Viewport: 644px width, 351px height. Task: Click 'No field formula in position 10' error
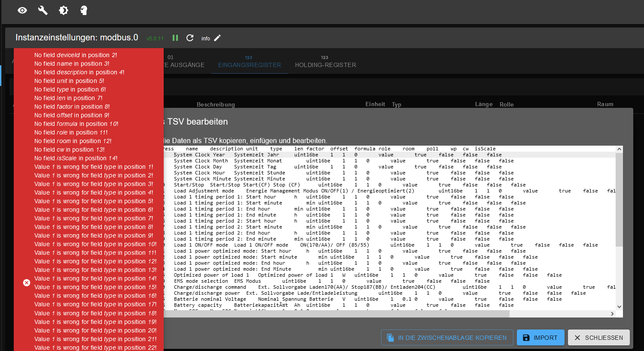[x=76, y=124]
